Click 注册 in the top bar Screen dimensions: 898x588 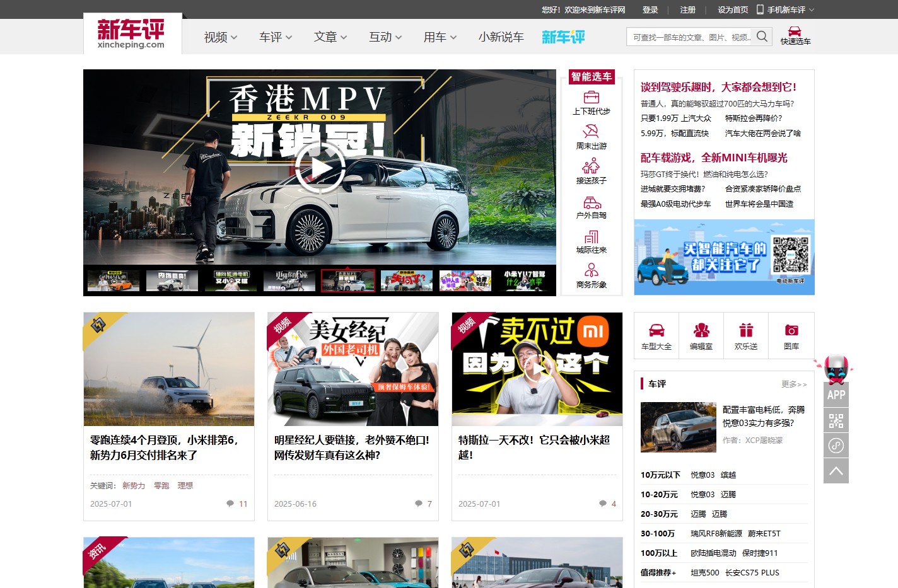pyautogui.click(x=688, y=10)
